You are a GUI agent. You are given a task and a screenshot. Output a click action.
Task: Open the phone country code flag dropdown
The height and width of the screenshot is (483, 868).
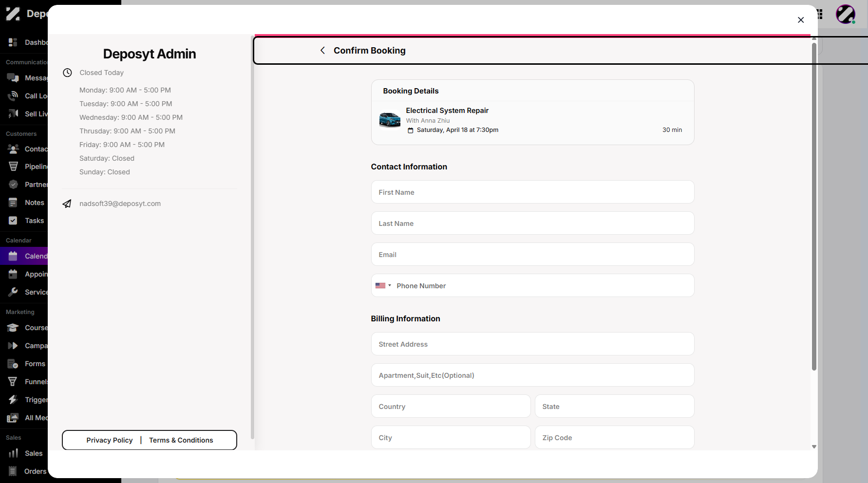(x=383, y=286)
